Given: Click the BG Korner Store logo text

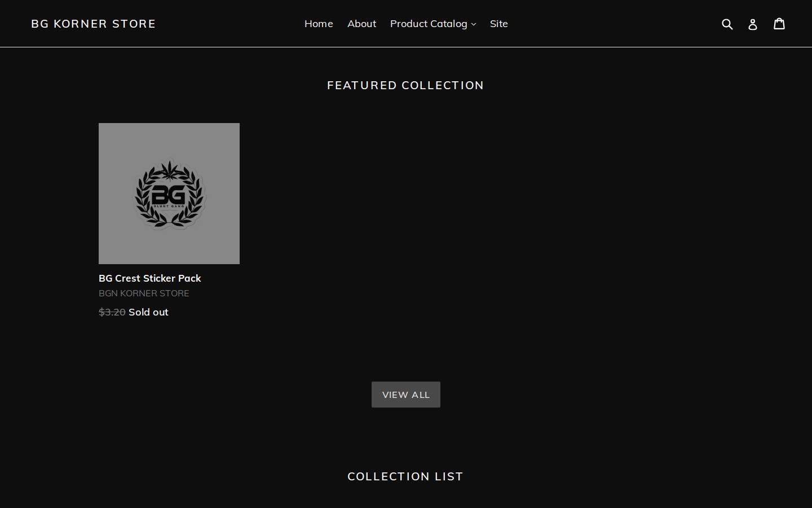Looking at the screenshot, I should click(x=94, y=24).
